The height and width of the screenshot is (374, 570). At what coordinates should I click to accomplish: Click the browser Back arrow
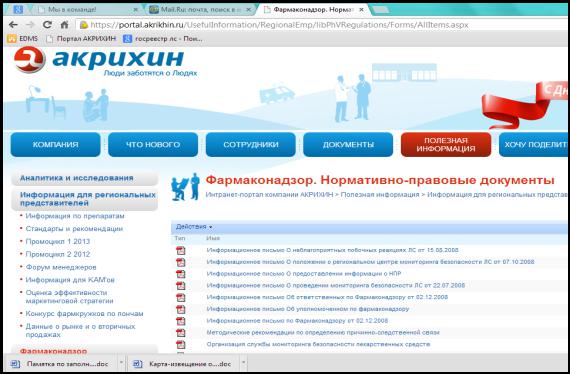coord(13,25)
